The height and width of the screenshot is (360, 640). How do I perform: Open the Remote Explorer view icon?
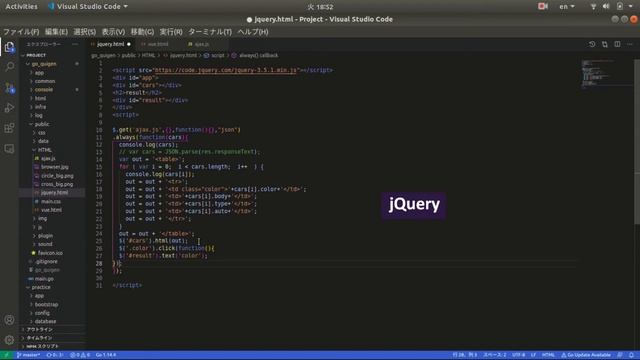tap(9, 149)
